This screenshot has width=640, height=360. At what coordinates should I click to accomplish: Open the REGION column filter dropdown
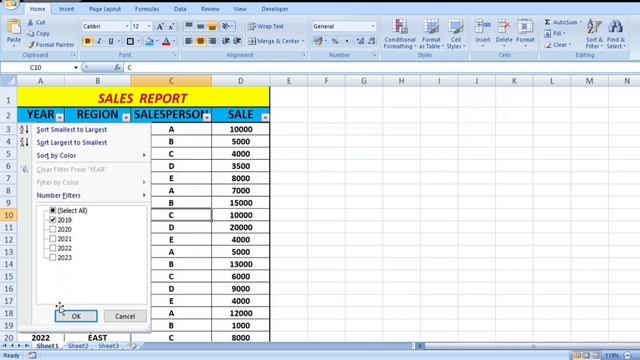click(126, 118)
